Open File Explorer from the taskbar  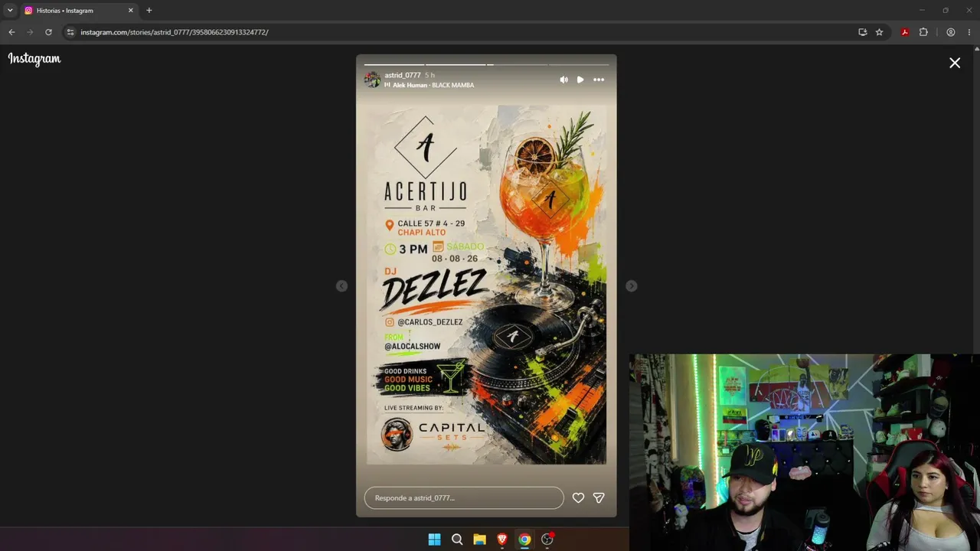(x=479, y=540)
